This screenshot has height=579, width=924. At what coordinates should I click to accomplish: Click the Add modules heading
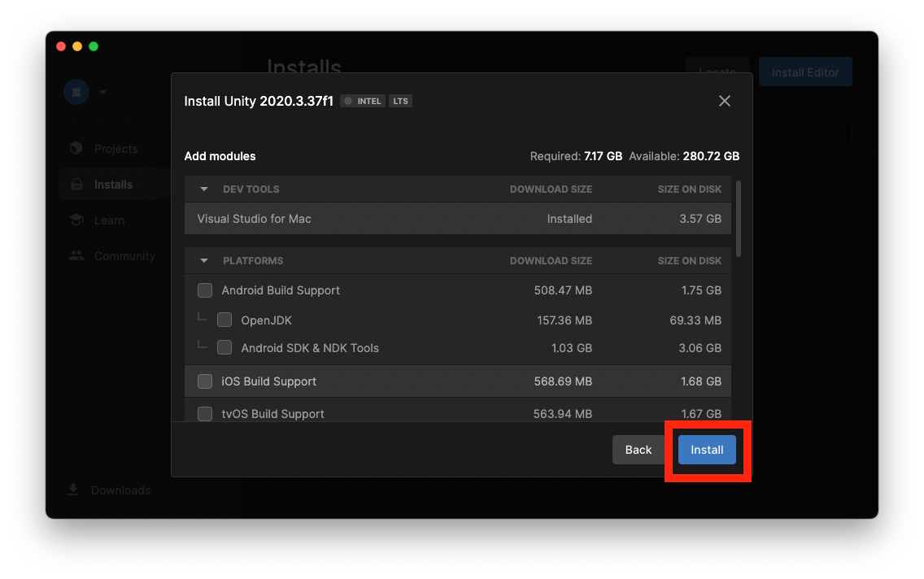(x=220, y=156)
